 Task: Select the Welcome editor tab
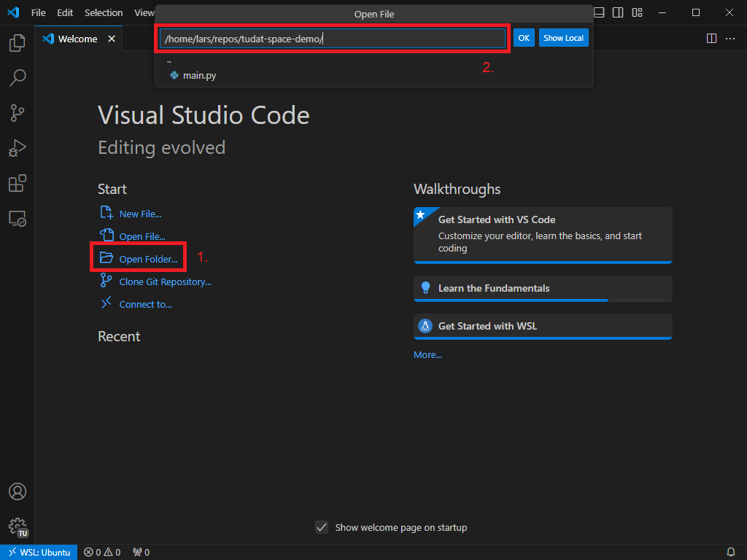coord(79,39)
